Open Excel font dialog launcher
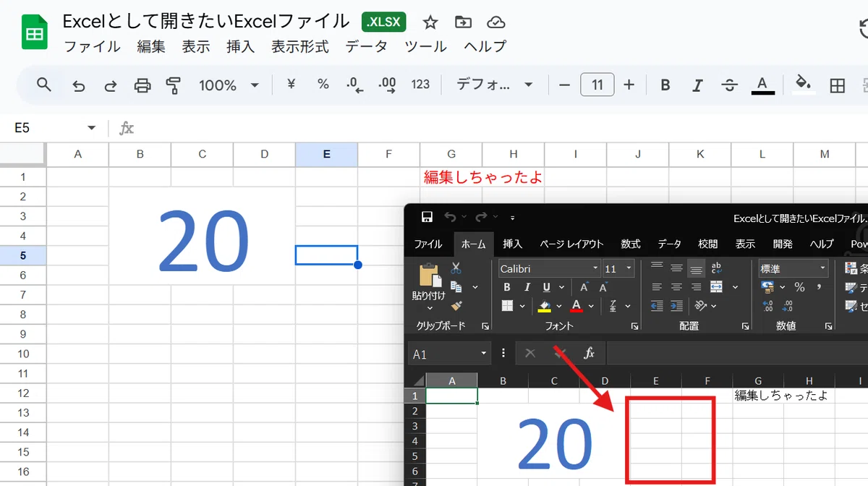 coord(634,326)
